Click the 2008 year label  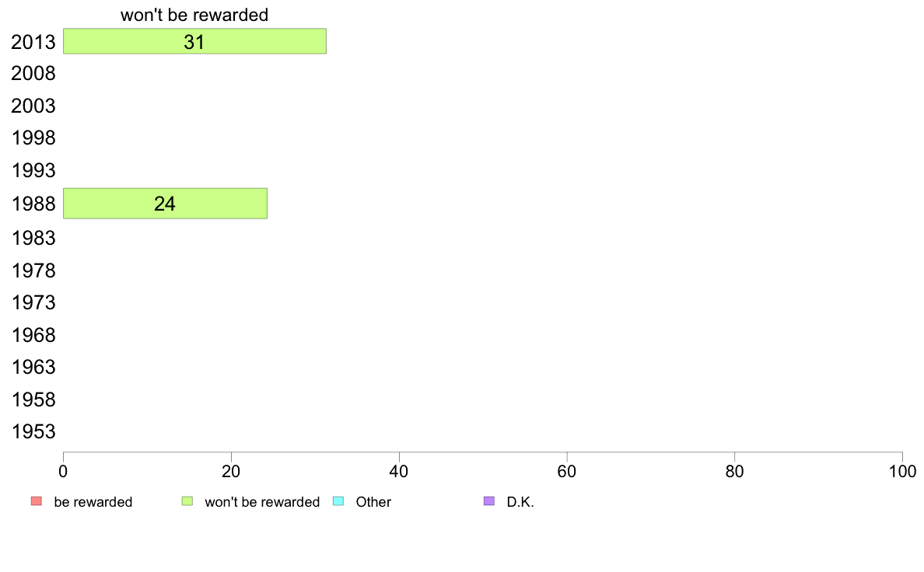(33, 74)
